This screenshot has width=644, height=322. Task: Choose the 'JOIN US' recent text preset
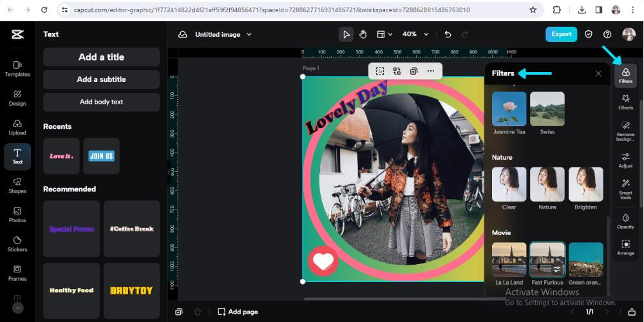pyautogui.click(x=102, y=156)
